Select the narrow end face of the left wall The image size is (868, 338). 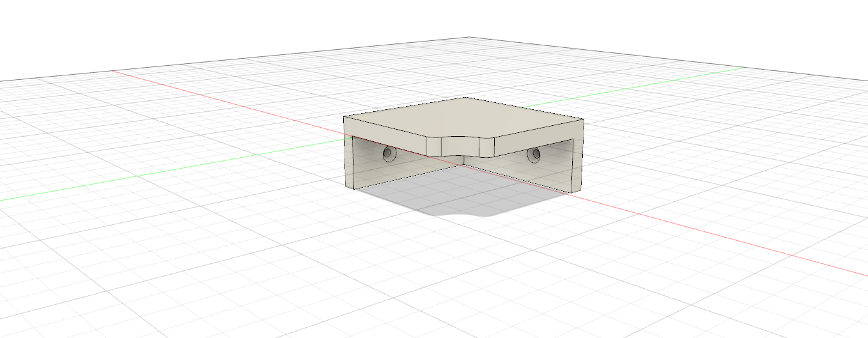(349, 162)
